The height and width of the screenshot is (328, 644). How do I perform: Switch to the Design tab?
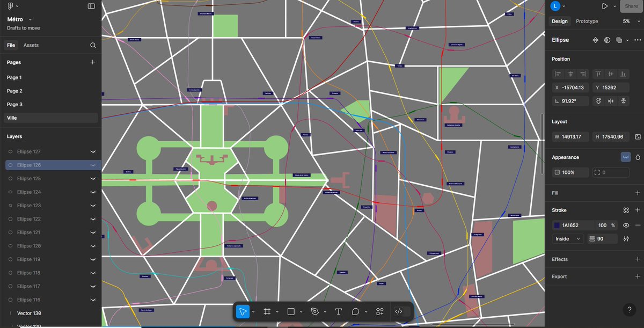click(x=560, y=21)
